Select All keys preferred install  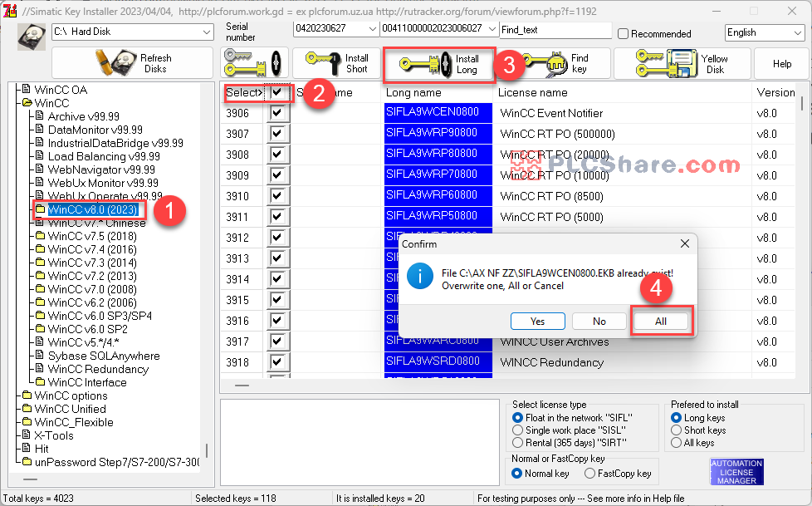676,442
